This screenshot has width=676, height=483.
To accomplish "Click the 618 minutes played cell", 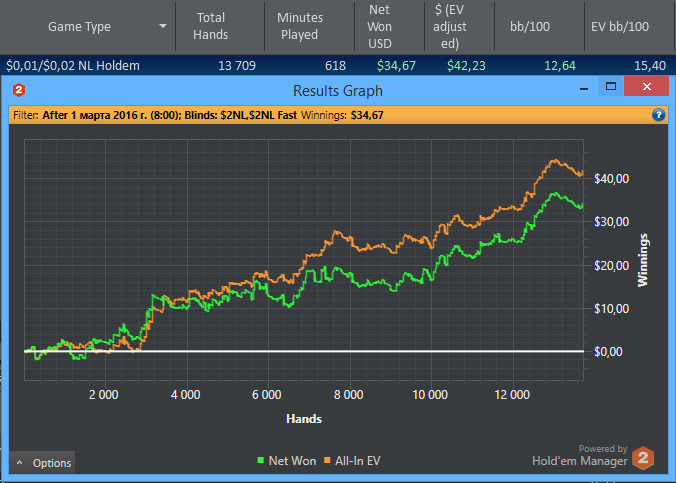I will click(335, 66).
